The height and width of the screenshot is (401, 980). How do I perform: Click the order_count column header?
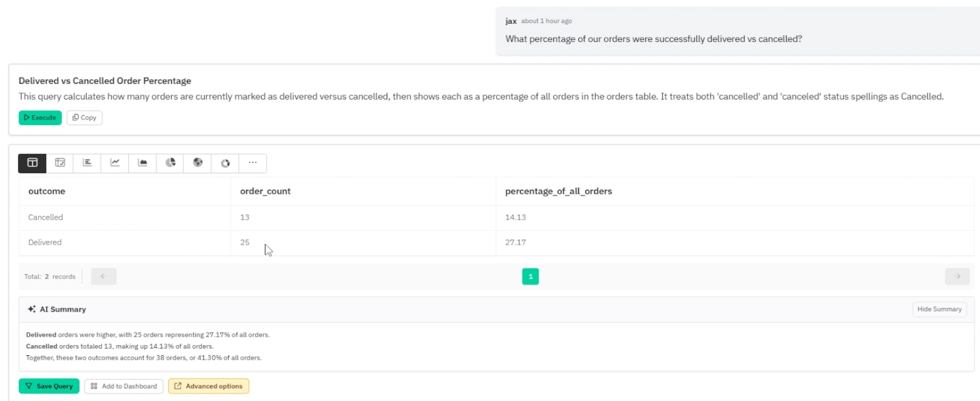click(x=363, y=191)
